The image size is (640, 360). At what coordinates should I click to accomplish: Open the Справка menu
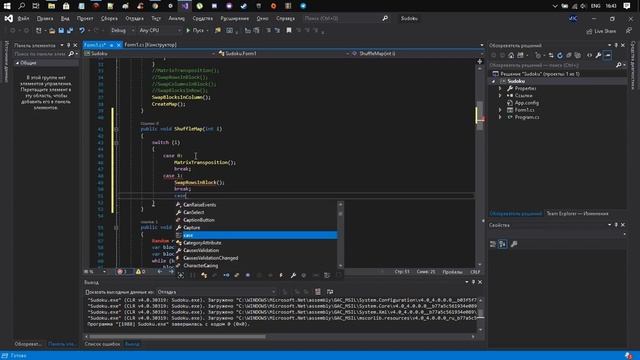click(x=285, y=18)
